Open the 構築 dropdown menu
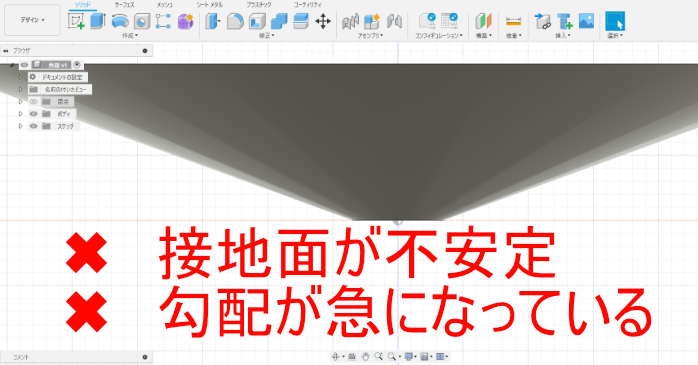This screenshot has width=698, height=365. click(484, 36)
